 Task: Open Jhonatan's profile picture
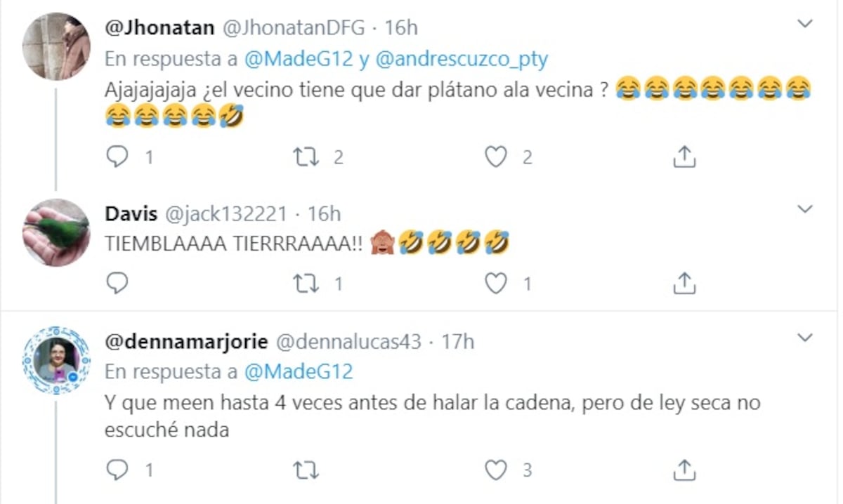point(56,46)
